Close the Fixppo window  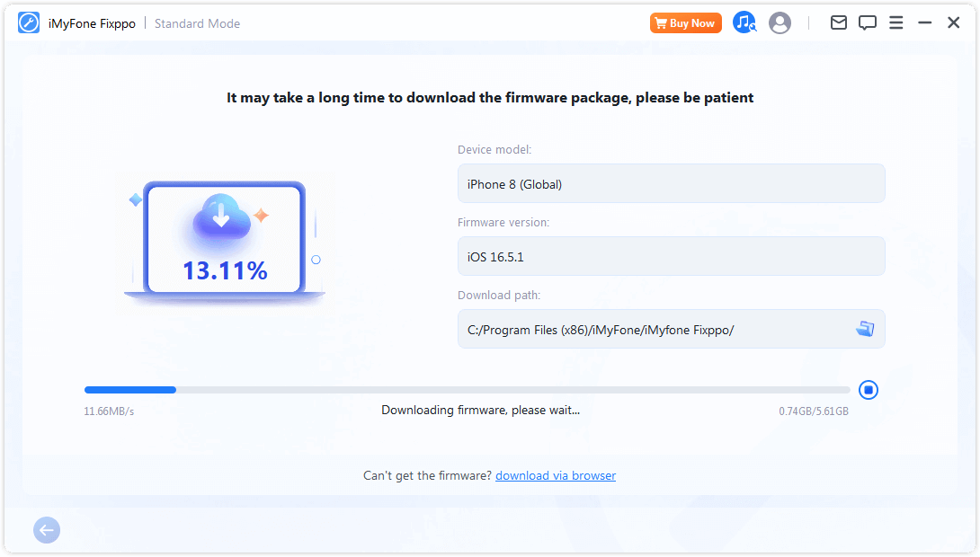point(953,23)
